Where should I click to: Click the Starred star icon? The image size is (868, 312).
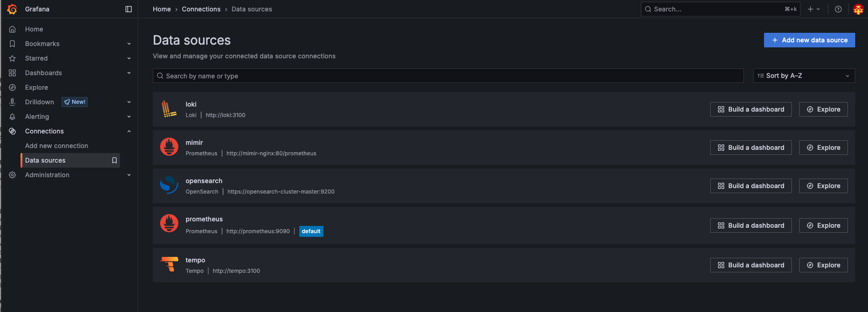pos(12,58)
